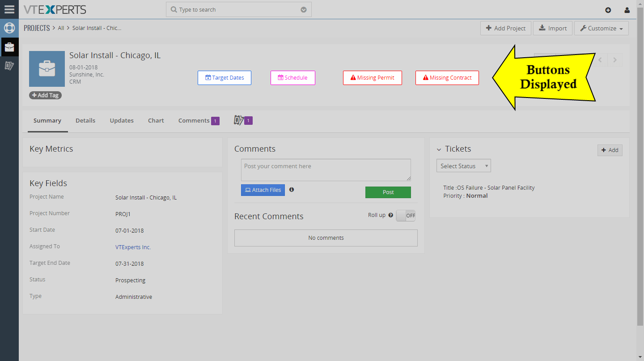644x361 pixels.
Task: Open the assigned VTExperts Inc. link
Action: (133, 246)
